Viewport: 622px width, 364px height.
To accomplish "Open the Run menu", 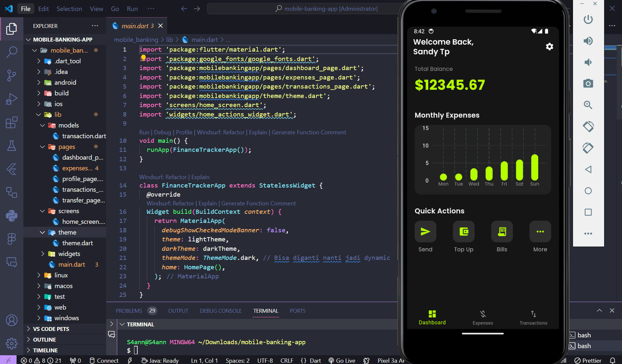I will pos(132,9).
